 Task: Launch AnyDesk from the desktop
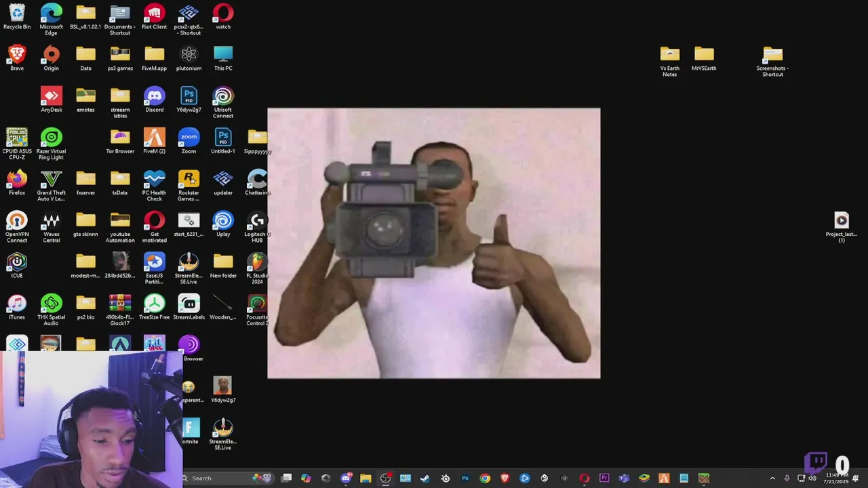click(52, 99)
